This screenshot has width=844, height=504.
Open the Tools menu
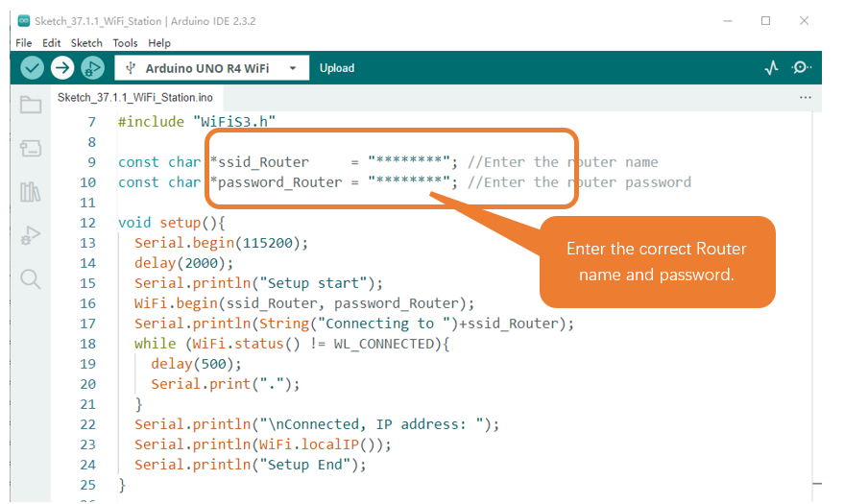click(126, 43)
